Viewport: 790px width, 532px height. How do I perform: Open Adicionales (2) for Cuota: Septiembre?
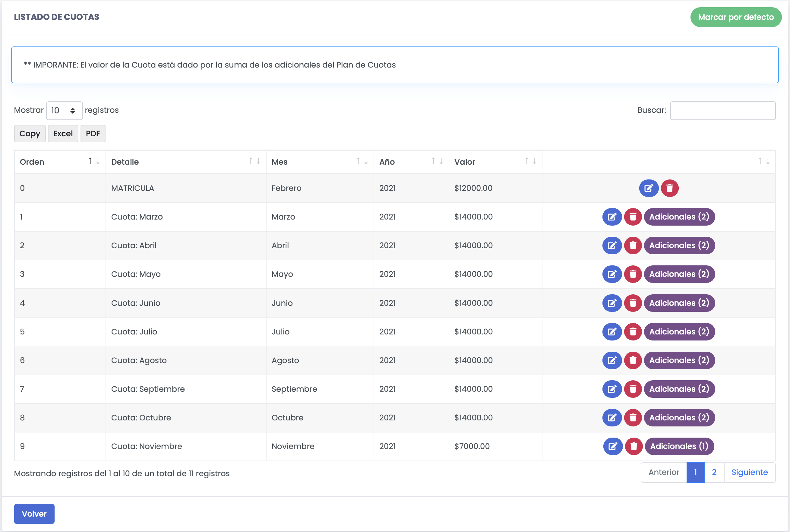pos(679,389)
